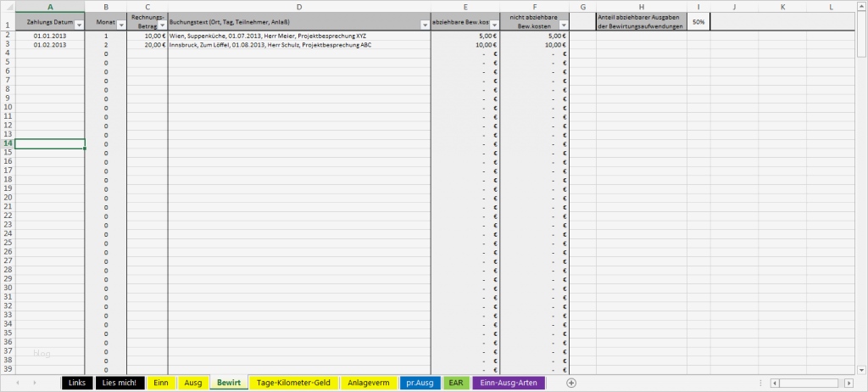The height and width of the screenshot is (392, 868).
Task: Switch to the Ausg sheet tab
Action: pos(193,383)
